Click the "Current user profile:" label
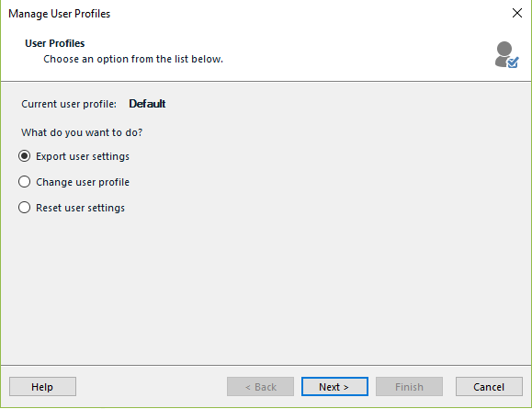This screenshot has height=409, width=532. point(69,104)
